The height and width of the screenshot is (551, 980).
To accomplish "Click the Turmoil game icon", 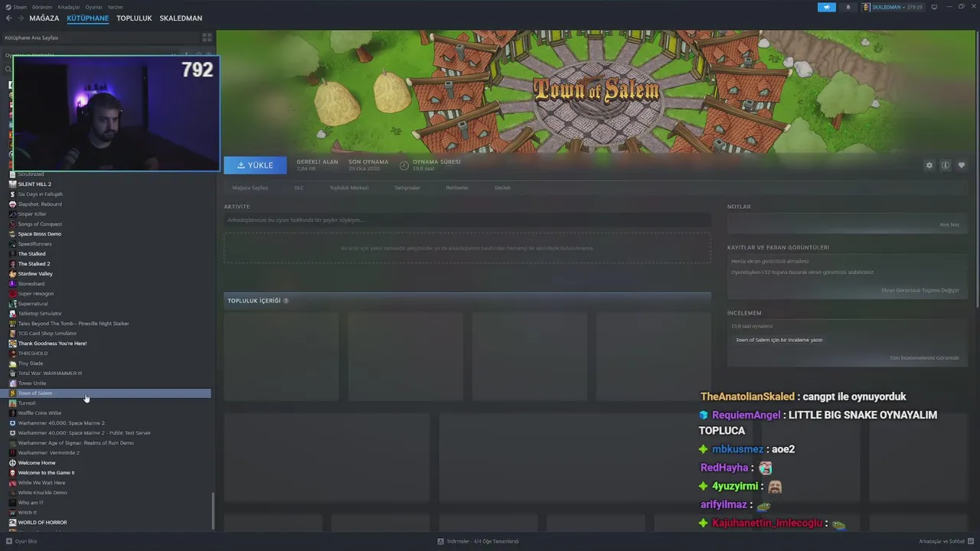I will click(12, 403).
